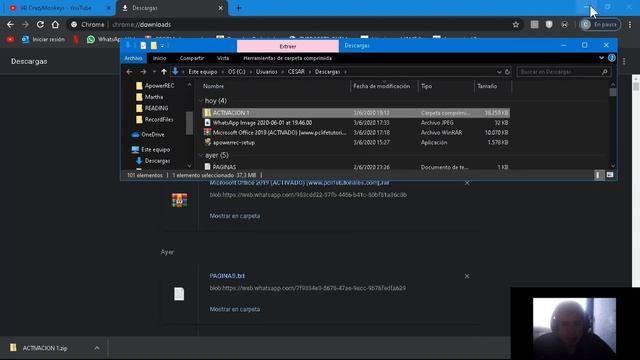Select apowerrec-setup application file
The image size is (640, 360).
click(x=356, y=142)
